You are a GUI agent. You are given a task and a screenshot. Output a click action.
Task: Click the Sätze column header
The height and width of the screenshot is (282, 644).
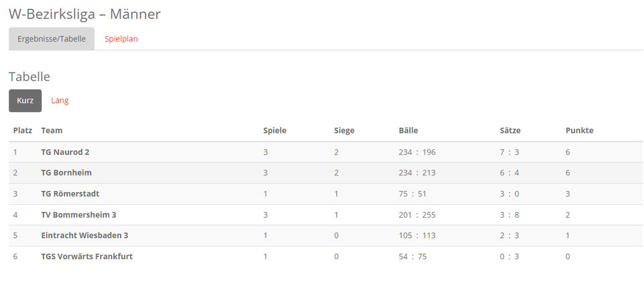pos(510,131)
